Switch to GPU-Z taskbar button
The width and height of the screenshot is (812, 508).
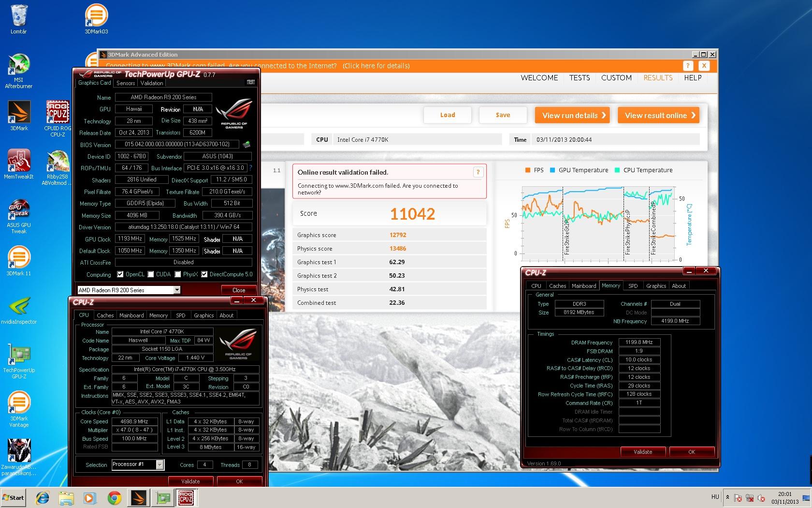[162, 497]
